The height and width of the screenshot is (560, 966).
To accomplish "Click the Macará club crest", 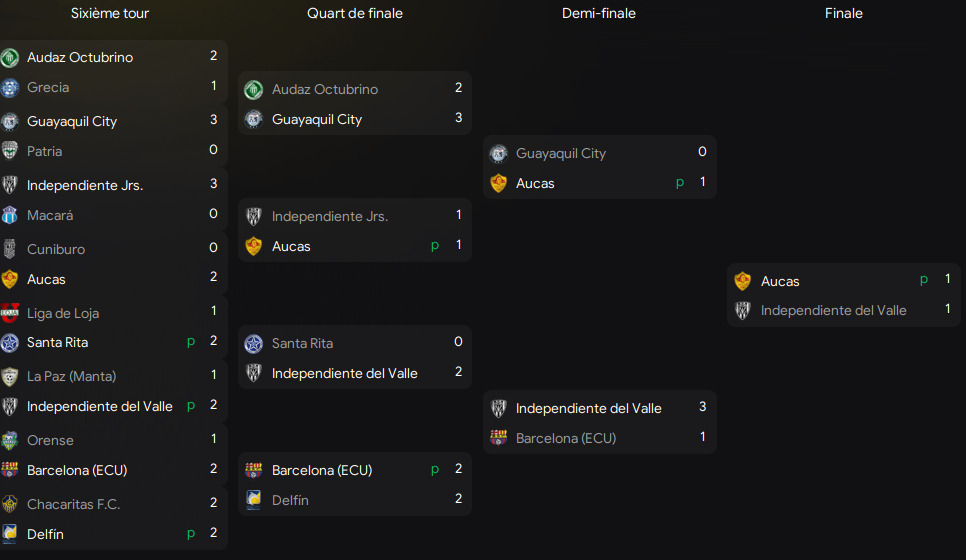I will (10, 215).
